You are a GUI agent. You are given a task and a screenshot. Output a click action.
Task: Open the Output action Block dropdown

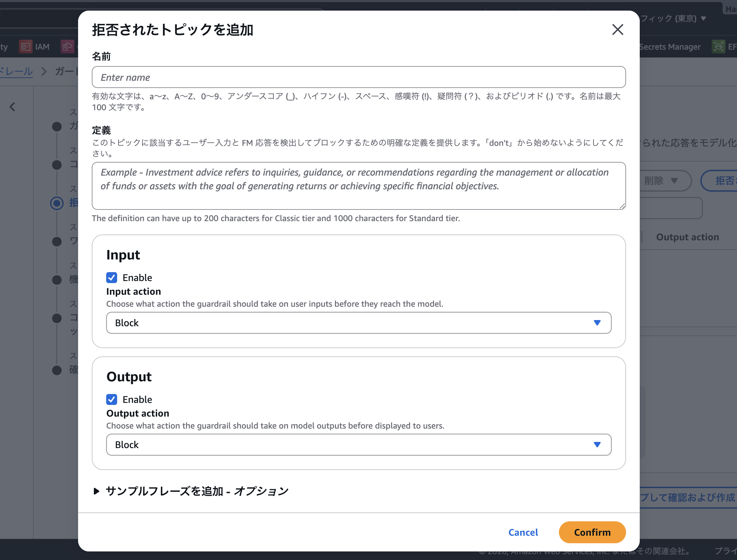359,445
